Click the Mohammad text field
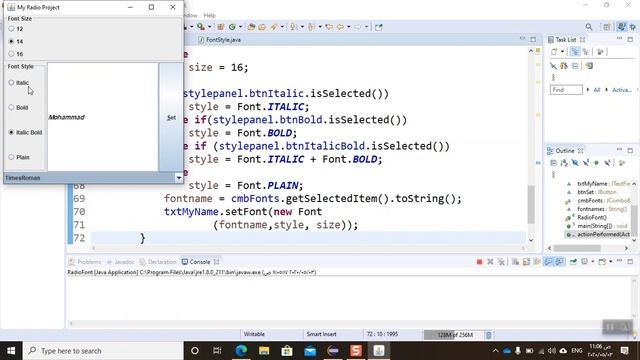640x360 pixels. point(103,117)
